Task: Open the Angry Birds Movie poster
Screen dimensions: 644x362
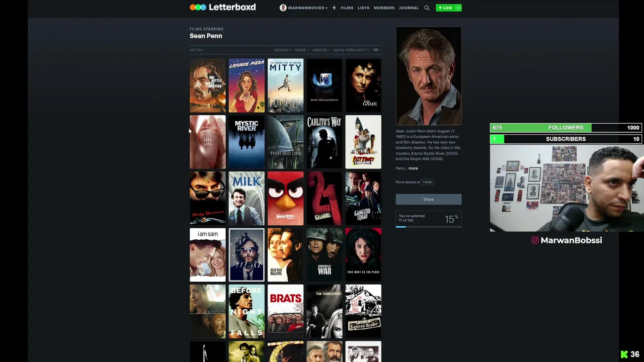Action: (x=285, y=198)
